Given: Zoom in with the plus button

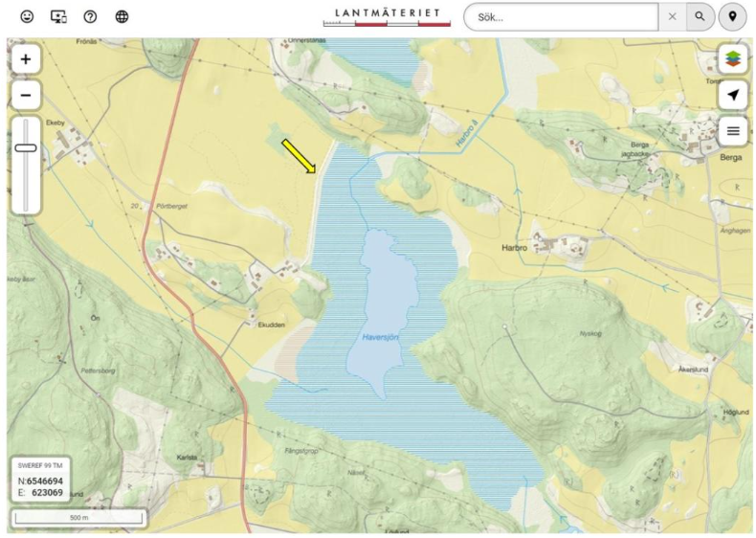Looking at the screenshot, I should click(x=26, y=59).
